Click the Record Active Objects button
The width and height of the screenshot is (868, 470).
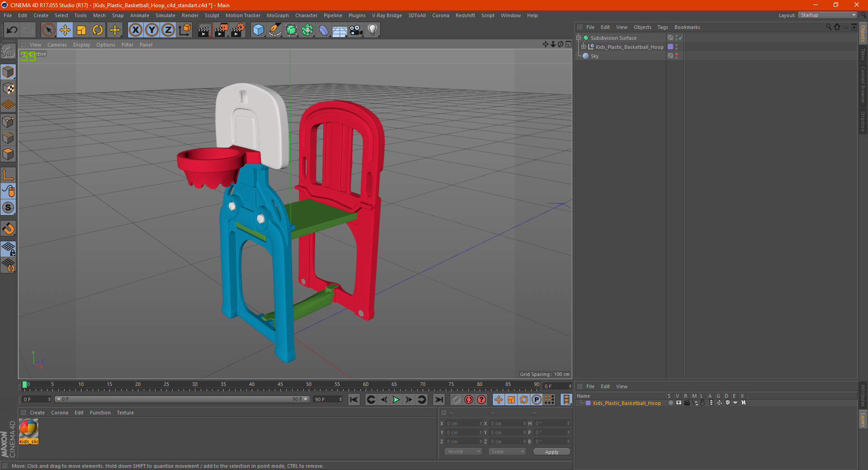coord(456,399)
